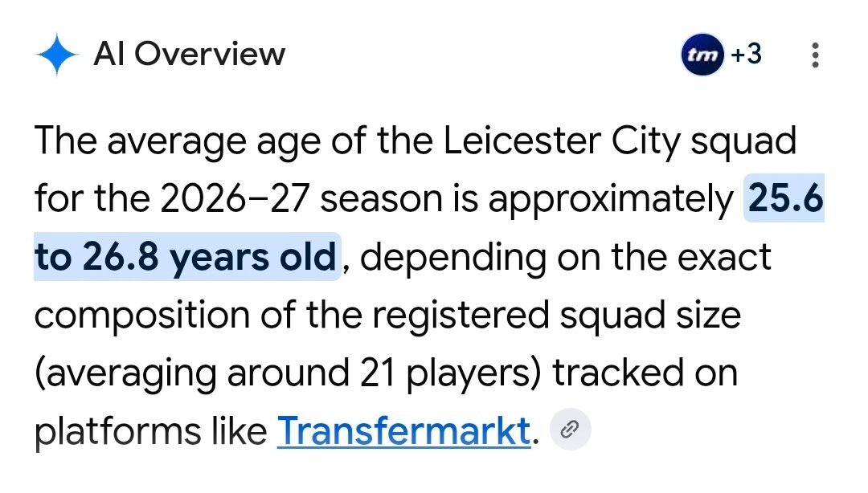Click the chain link icon after Transfermarkt
The image size is (868, 493).
coord(570,430)
